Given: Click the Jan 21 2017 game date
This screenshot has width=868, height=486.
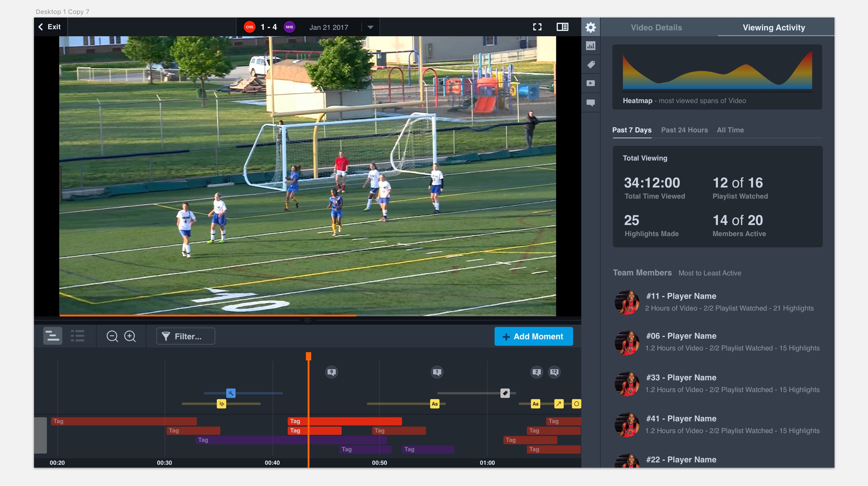Looking at the screenshot, I should pyautogui.click(x=329, y=27).
